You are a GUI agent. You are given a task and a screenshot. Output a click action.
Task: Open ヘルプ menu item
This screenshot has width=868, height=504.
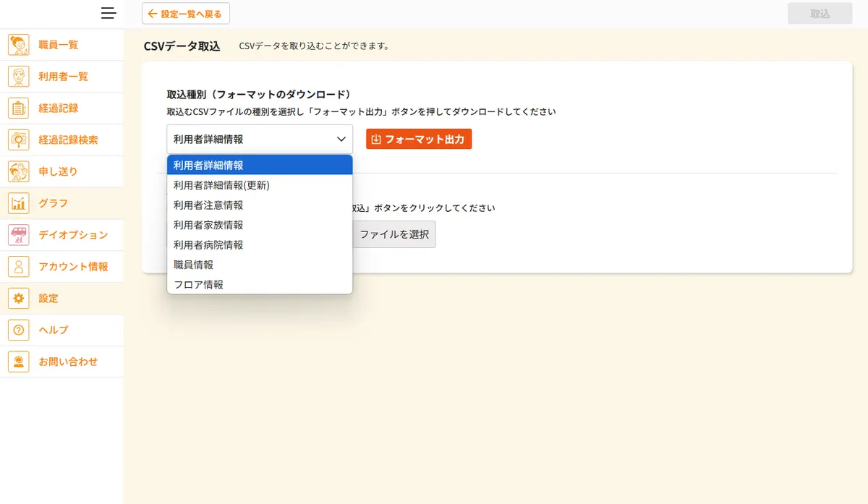(61, 330)
